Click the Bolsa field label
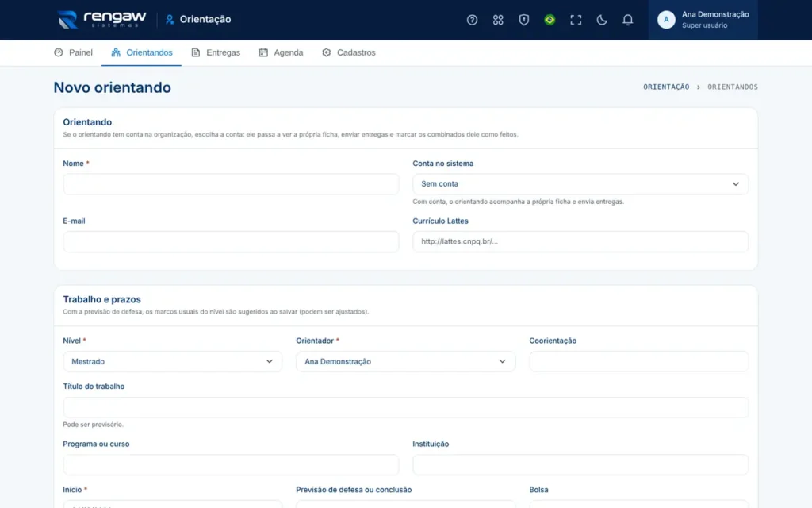Viewport: 812px width, 508px height. pyautogui.click(x=538, y=489)
